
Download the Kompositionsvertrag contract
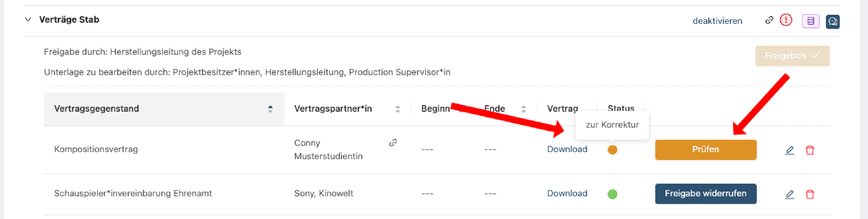point(567,149)
